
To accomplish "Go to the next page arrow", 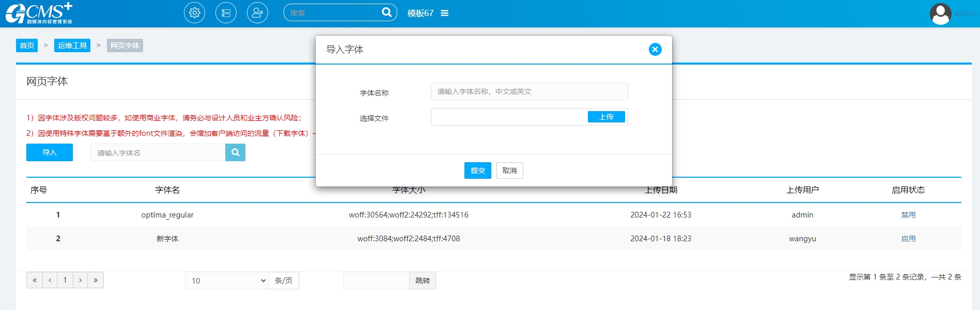I will click(80, 280).
